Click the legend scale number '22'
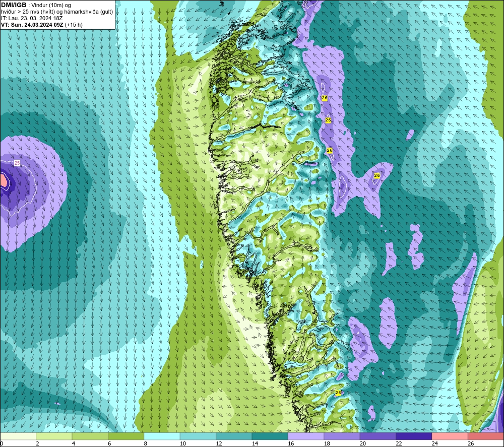 pyautogui.click(x=399, y=443)
